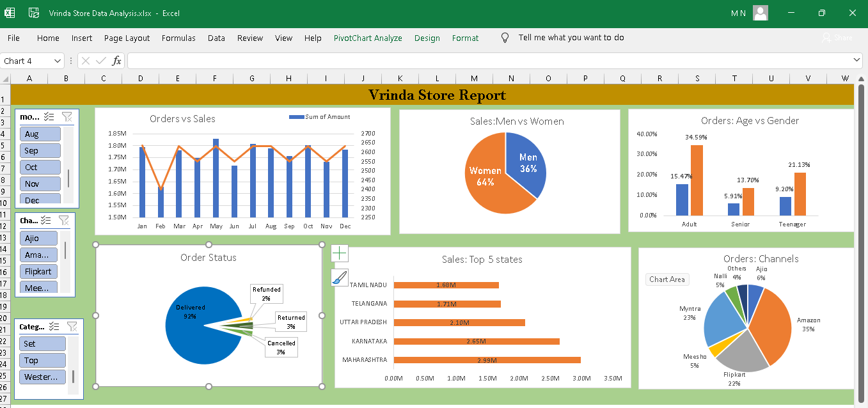868x408 pixels.
Task: Clear filter on the Category slicer
Action: [x=72, y=326]
